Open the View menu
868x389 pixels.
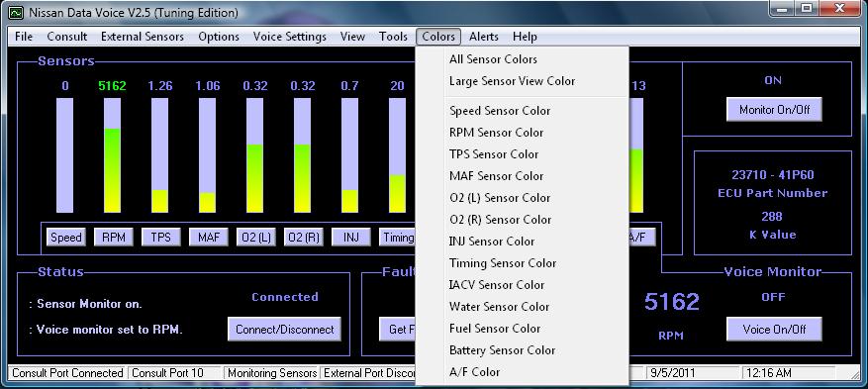352,37
